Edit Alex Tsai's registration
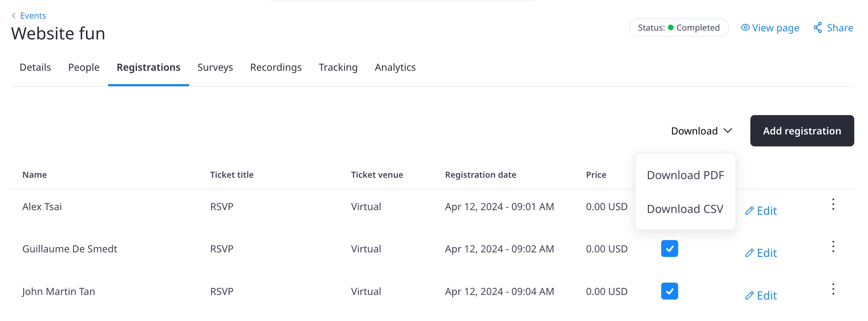 (761, 211)
